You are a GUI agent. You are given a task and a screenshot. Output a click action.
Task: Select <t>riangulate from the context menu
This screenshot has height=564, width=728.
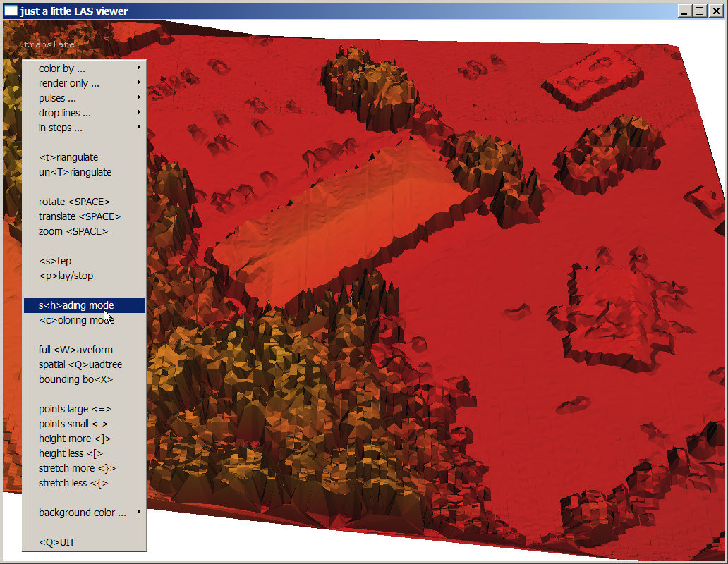(x=68, y=157)
